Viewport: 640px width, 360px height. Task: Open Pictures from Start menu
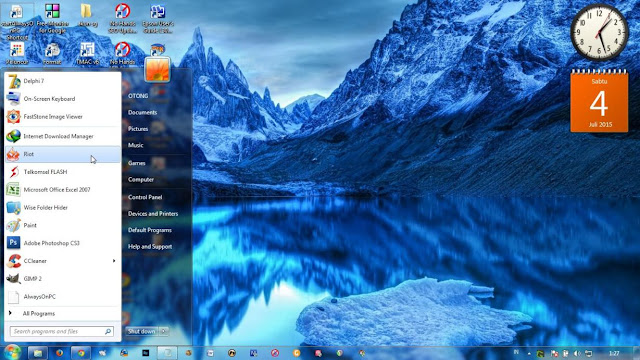pyautogui.click(x=138, y=129)
